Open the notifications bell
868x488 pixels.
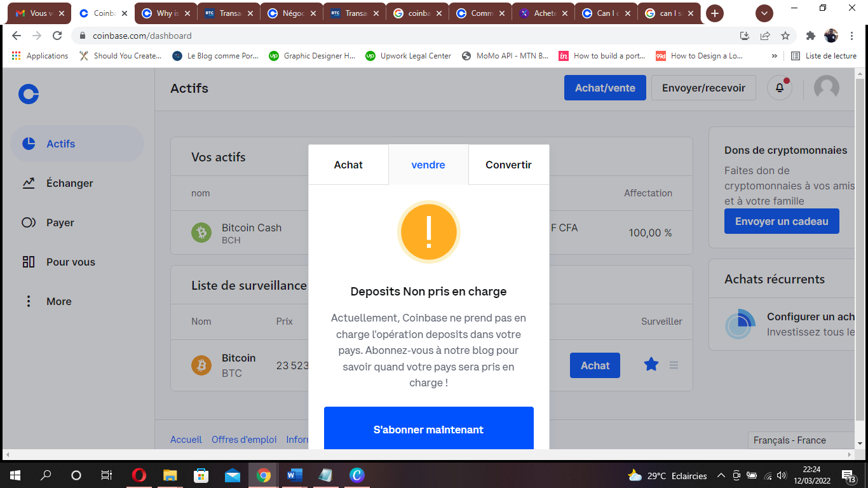point(780,88)
